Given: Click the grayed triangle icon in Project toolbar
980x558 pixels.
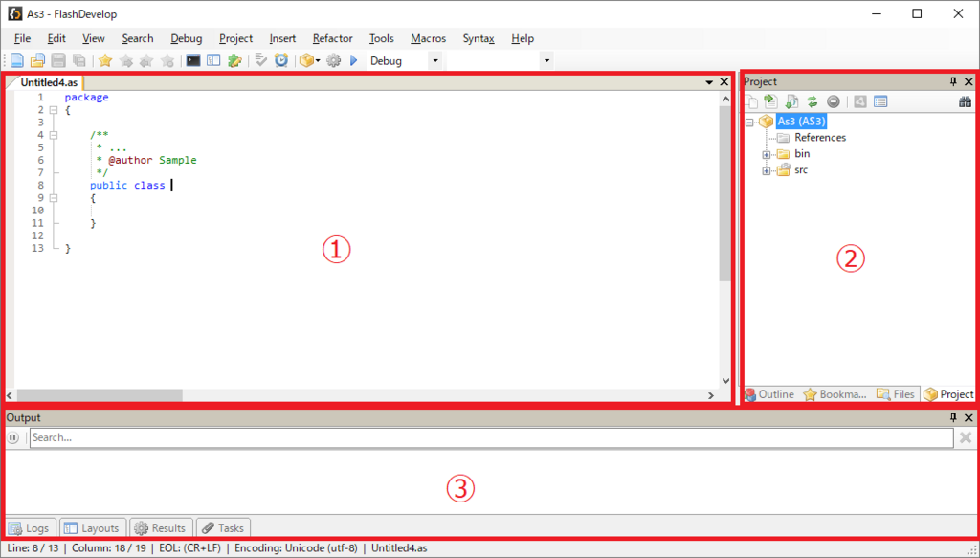Looking at the screenshot, I should point(860,101).
